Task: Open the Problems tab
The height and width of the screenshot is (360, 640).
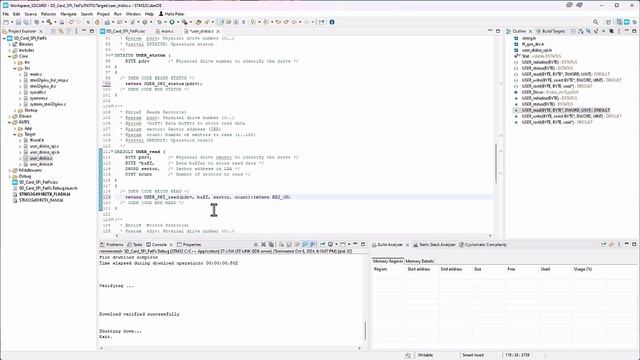Action: coord(112,244)
